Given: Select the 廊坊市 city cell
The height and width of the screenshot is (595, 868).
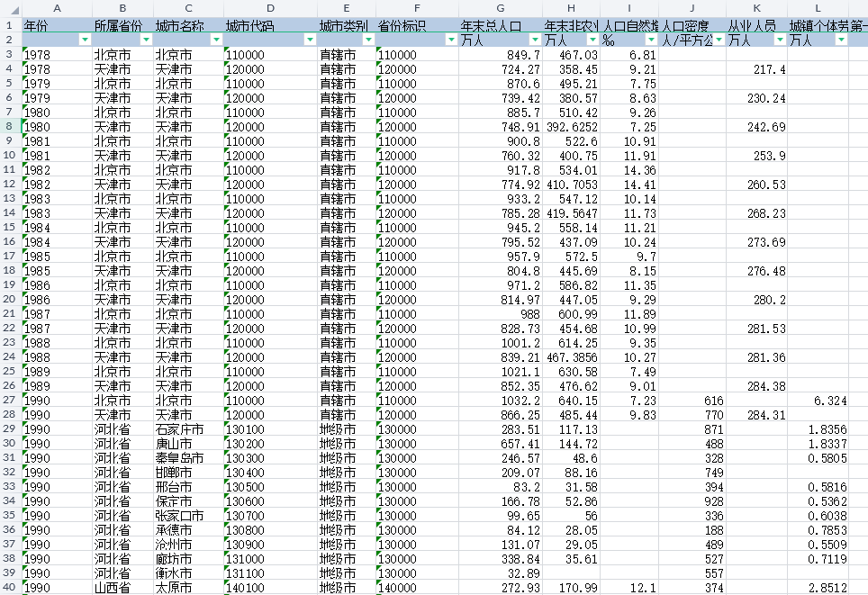Looking at the screenshot, I should 188,558.
